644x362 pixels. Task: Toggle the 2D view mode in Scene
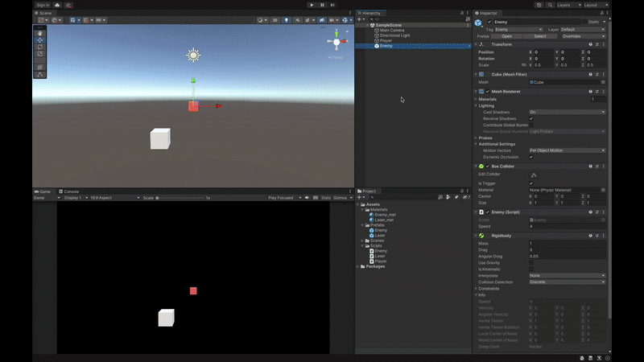[275, 20]
